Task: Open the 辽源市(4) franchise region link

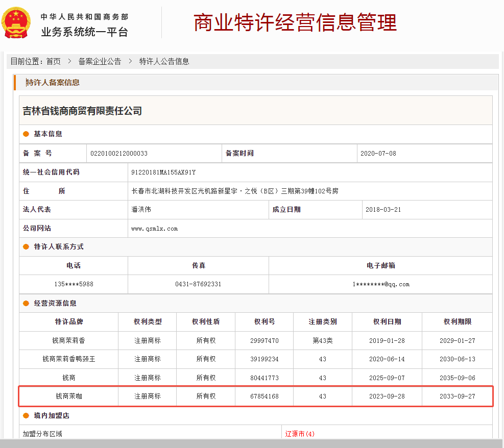Action: coord(300,434)
